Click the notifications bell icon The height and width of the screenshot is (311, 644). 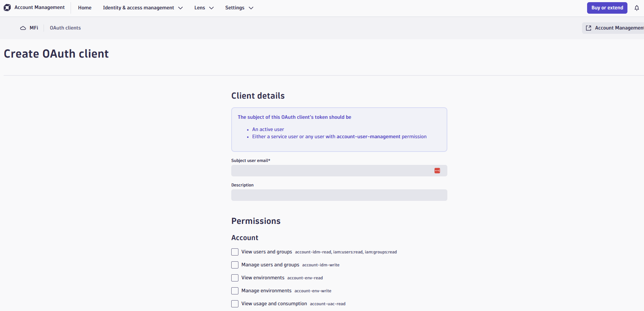(x=637, y=8)
